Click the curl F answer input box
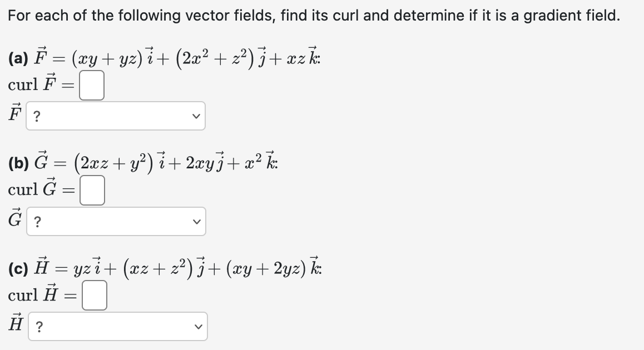Screen dimensions: 644x350 (x=91, y=84)
